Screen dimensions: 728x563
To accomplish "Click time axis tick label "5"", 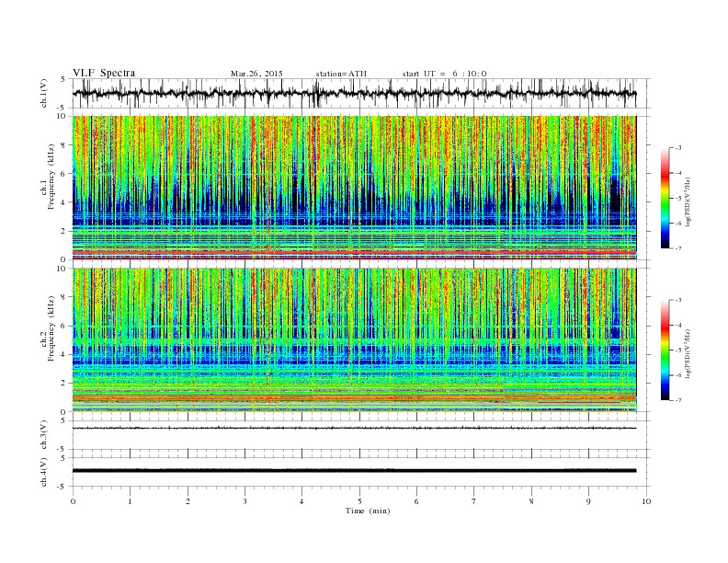I will (359, 501).
